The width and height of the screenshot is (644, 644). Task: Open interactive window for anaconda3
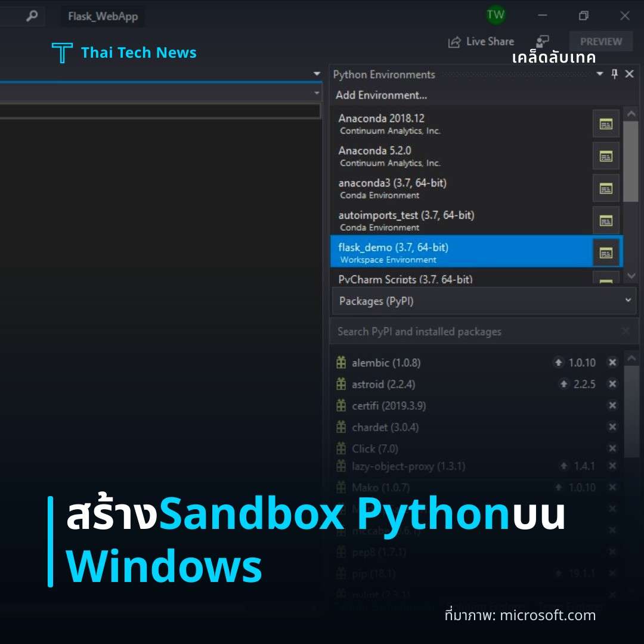[606, 188]
